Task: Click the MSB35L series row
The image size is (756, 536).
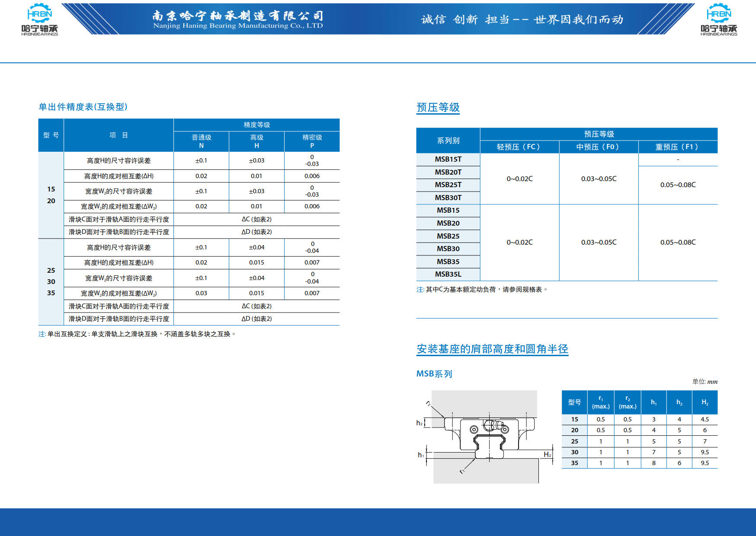Action: tap(448, 274)
